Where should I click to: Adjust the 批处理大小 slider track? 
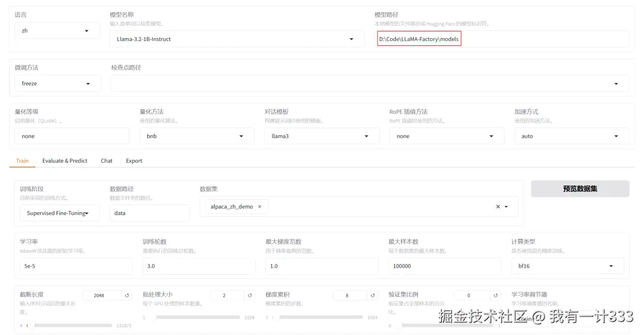pyautogui.click(x=194, y=317)
